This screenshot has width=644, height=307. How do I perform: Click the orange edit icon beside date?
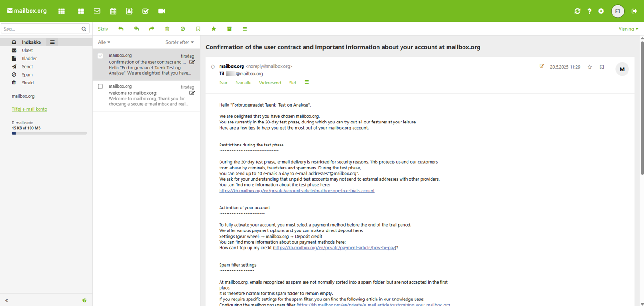coord(542,66)
